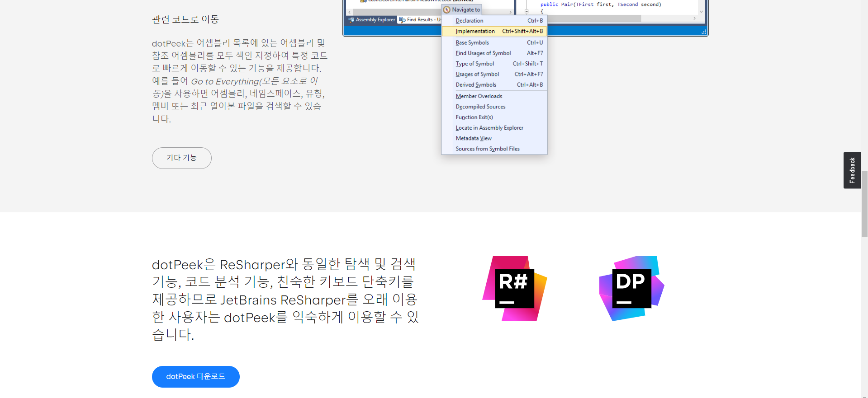The height and width of the screenshot is (398, 868).
Task: Select Function Exit(s) entry
Action: 494,117
